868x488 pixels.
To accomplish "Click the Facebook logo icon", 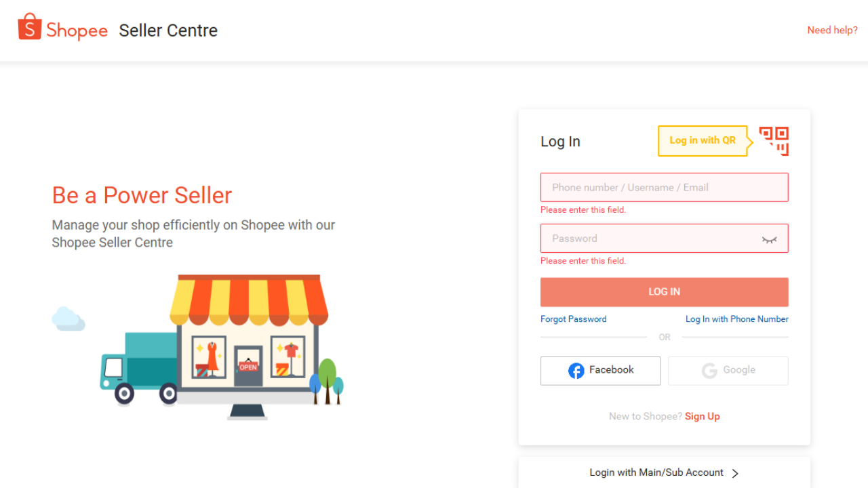I will click(x=576, y=371).
